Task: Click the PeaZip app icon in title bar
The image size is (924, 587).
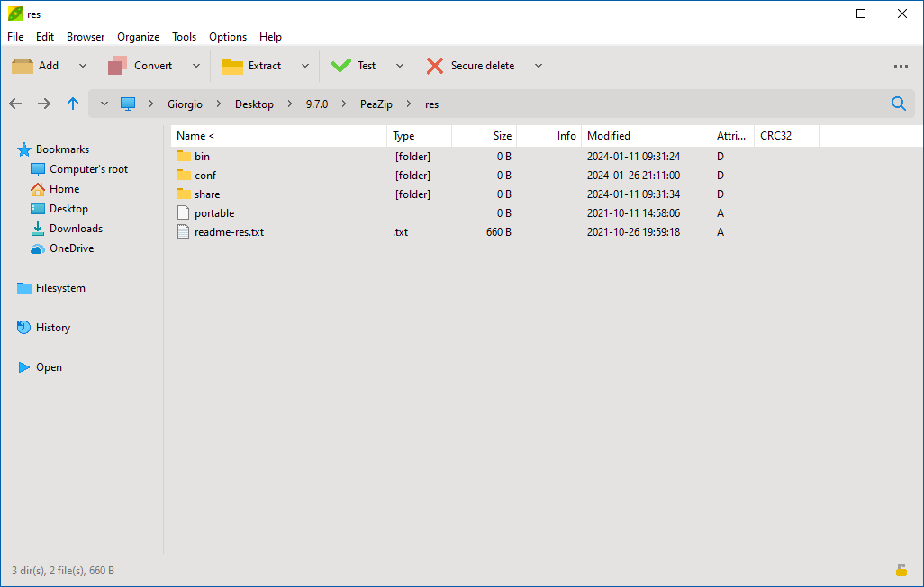Action: [14, 14]
